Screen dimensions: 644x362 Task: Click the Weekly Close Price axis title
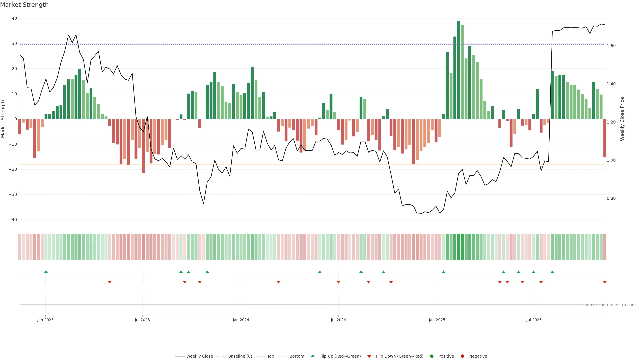(x=622, y=119)
